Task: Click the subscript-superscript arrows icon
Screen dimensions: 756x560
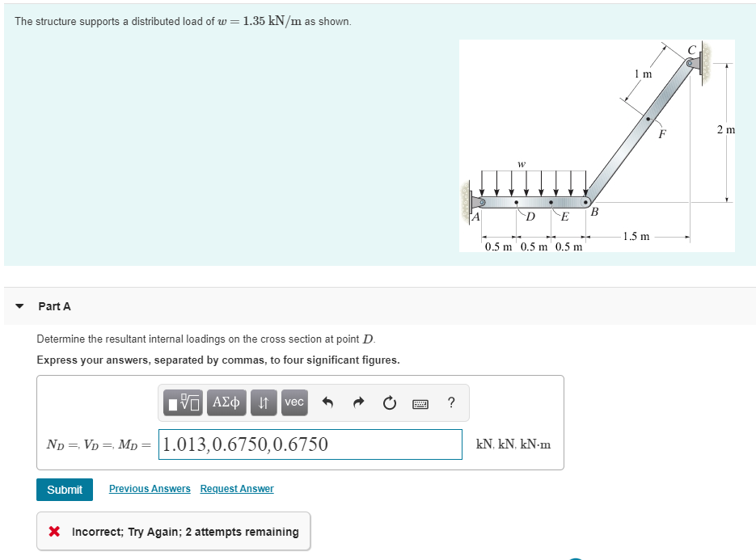Action: point(263,402)
